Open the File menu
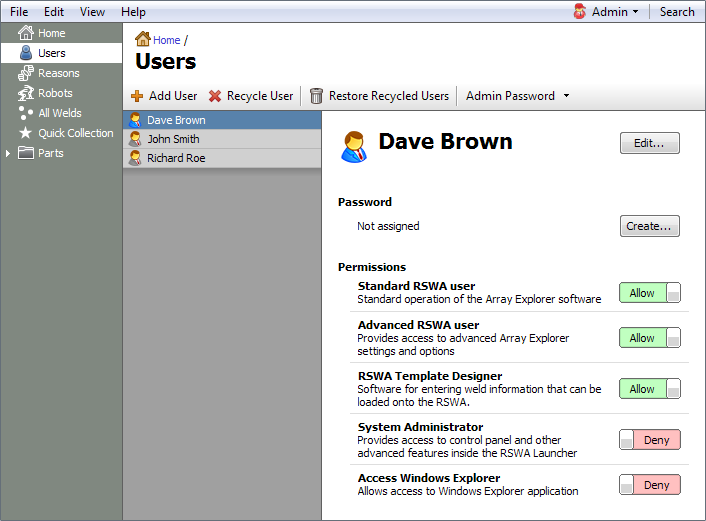Screen dimensions: 706x521 pyautogui.click(x=19, y=12)
